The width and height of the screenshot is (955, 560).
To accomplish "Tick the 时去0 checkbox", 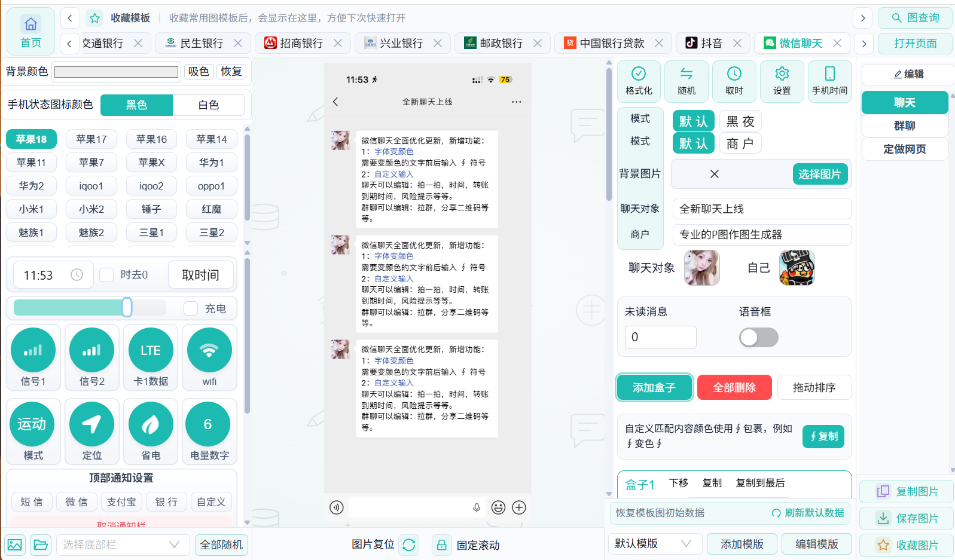I will coord(106,275).
